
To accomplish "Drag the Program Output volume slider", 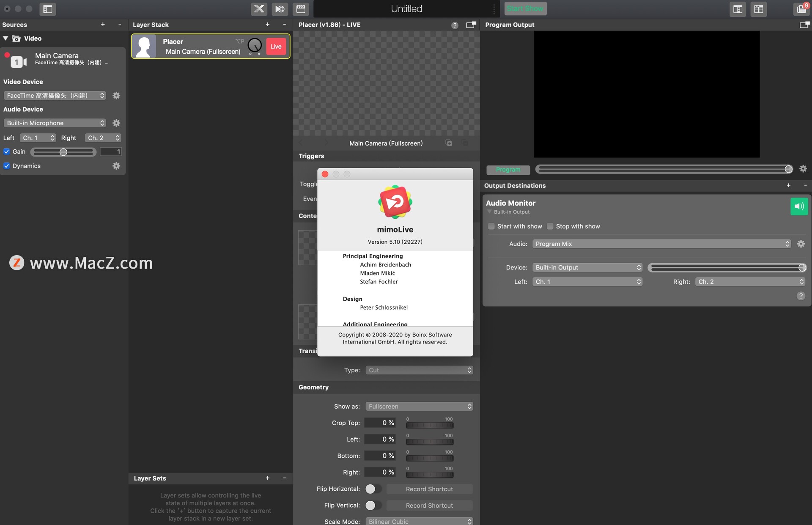I will (785, 169).
